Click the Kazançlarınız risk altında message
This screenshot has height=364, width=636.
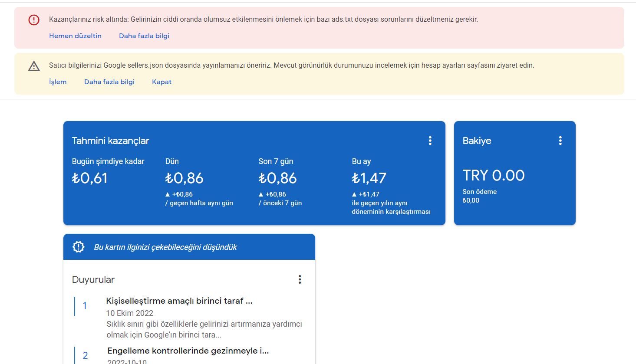pos(264,20)
